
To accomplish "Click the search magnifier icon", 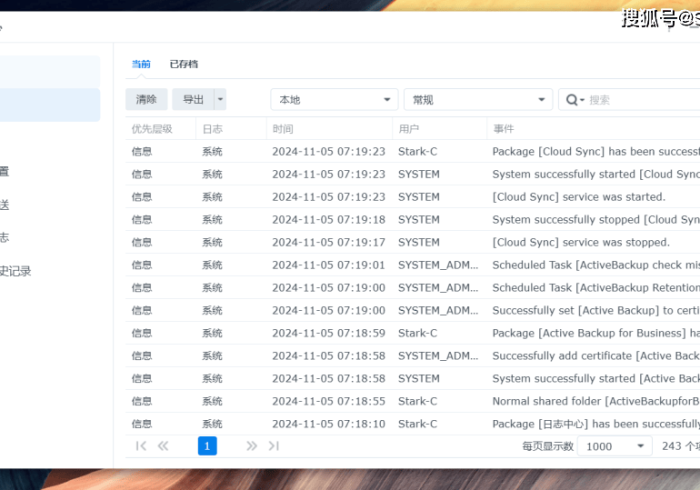I will [x=574, y=100].
